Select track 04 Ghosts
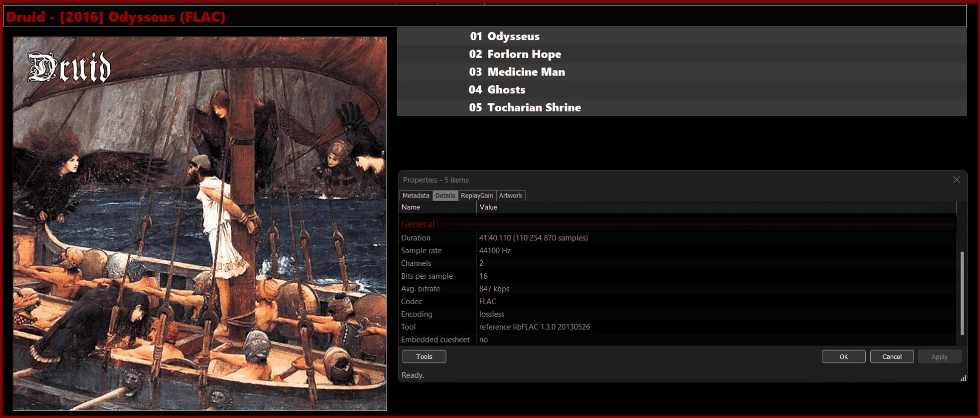980x418 pixels. (x=681, y=90)
